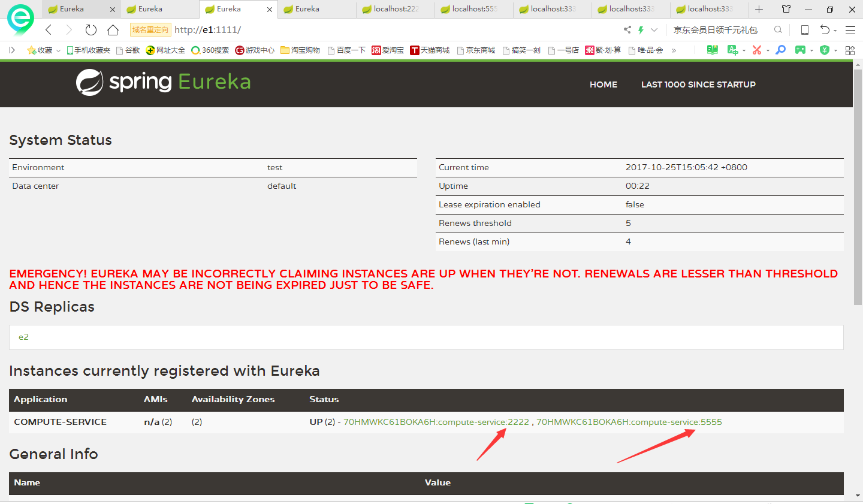This screenshot has width=863, height=504.
Task: Click the share icon in address bar
Action: tap(627, 29)
